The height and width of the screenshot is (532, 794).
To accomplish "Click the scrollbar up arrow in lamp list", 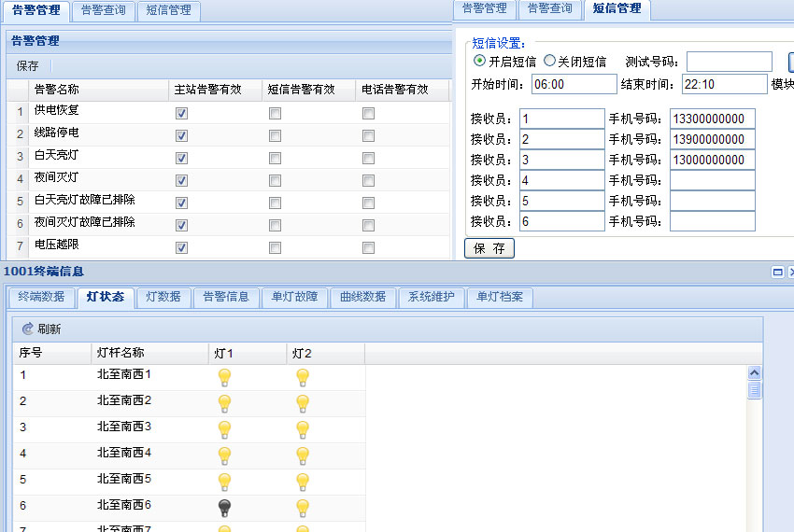I will pyautogui.click(x=755, y=373).
